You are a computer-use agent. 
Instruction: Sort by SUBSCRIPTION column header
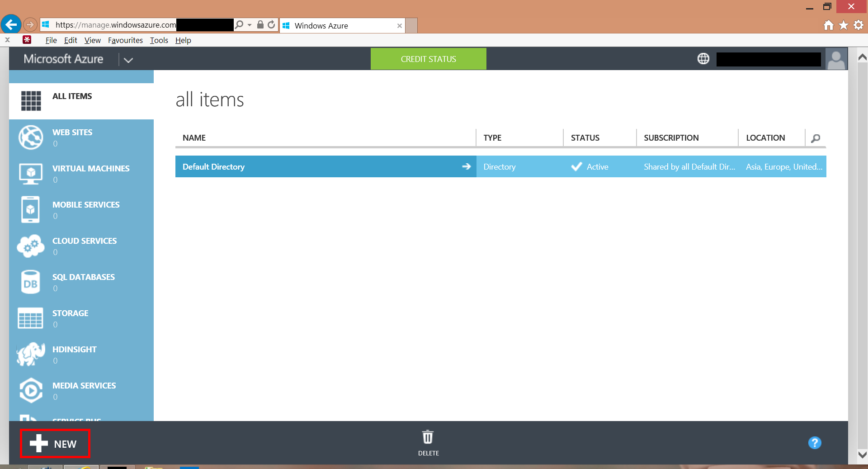(x=671, y=138)
